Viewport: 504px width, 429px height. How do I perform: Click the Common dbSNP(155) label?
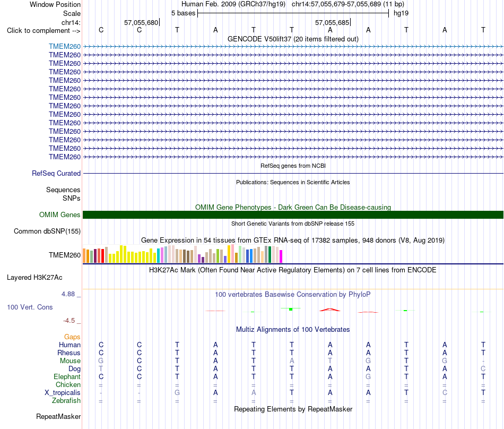pos(47,231)
